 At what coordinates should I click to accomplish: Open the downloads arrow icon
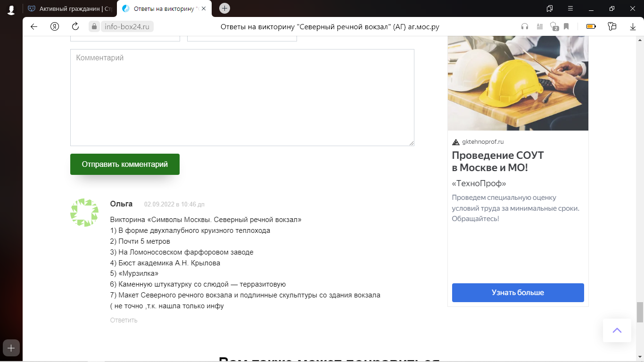coord(633,27)
